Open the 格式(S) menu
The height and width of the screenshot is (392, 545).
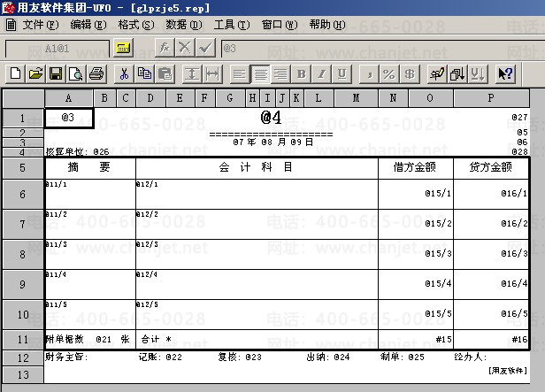[x=135, y=25]
